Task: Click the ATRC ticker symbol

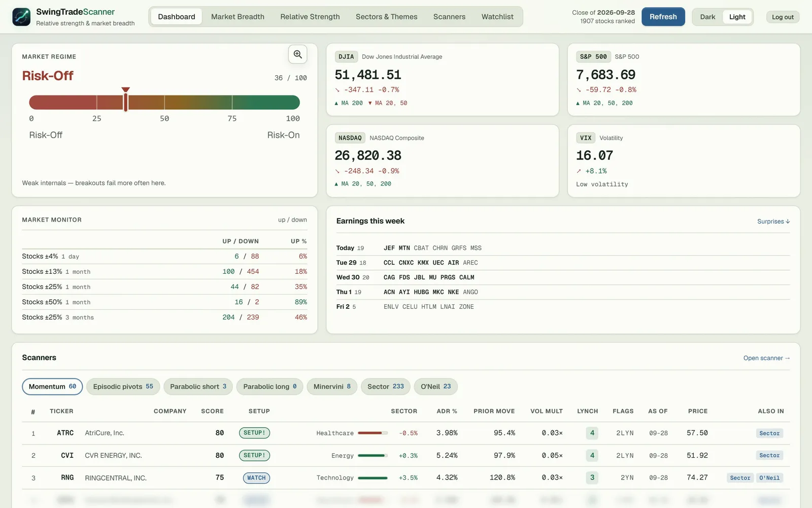Action: click(x=65, y=433)
